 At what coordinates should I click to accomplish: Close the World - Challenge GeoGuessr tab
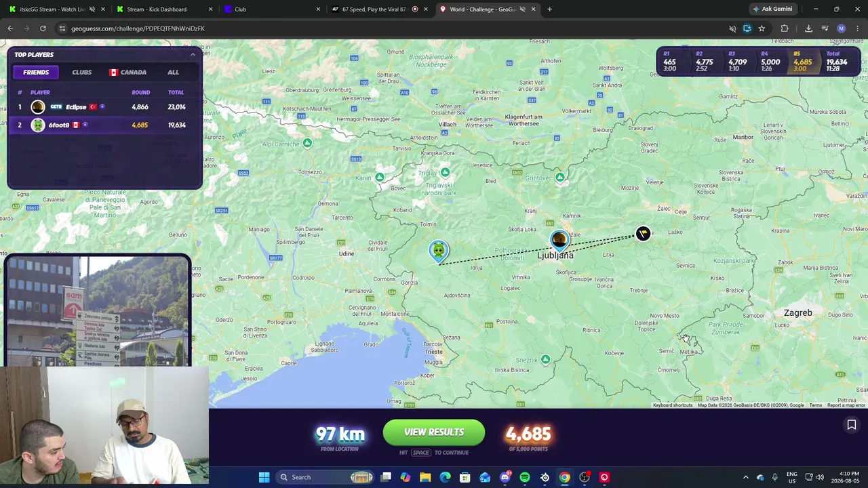533,9
